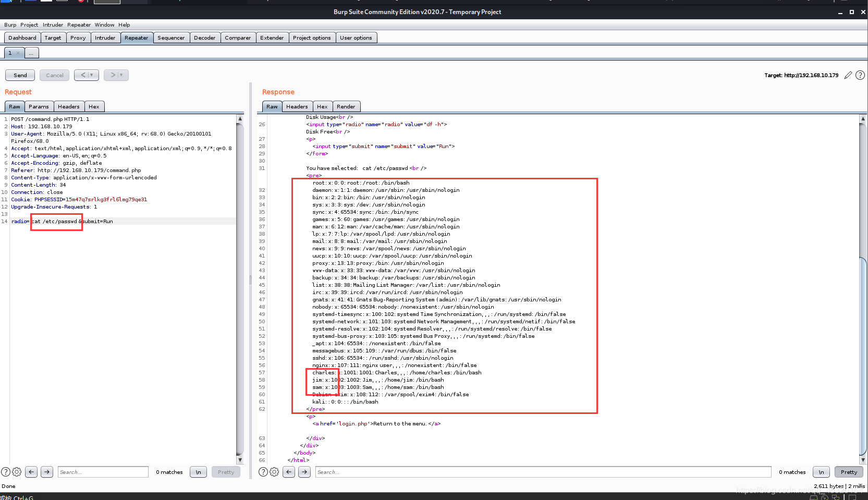This screenshot has width=868, height=500.
Task: Go to previous request search match
Action: click(x=31, y=472)
